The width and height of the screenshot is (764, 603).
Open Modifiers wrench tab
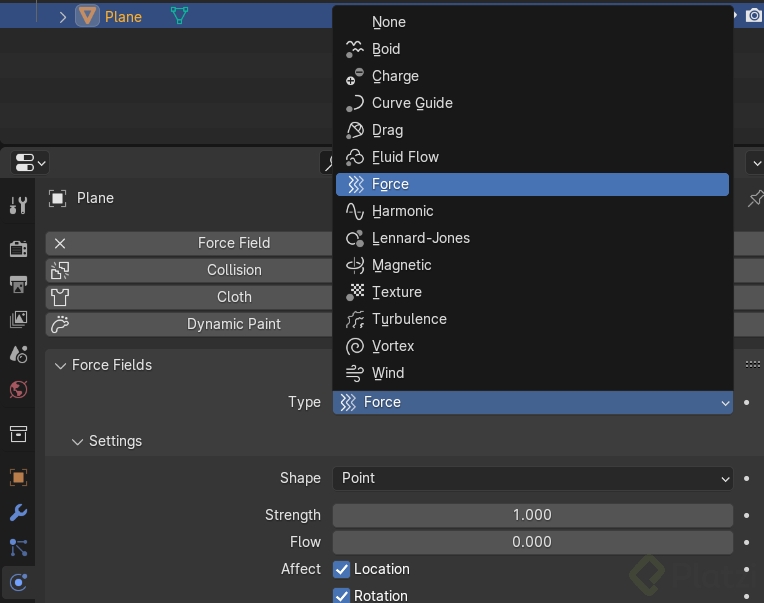click(18, 513)
